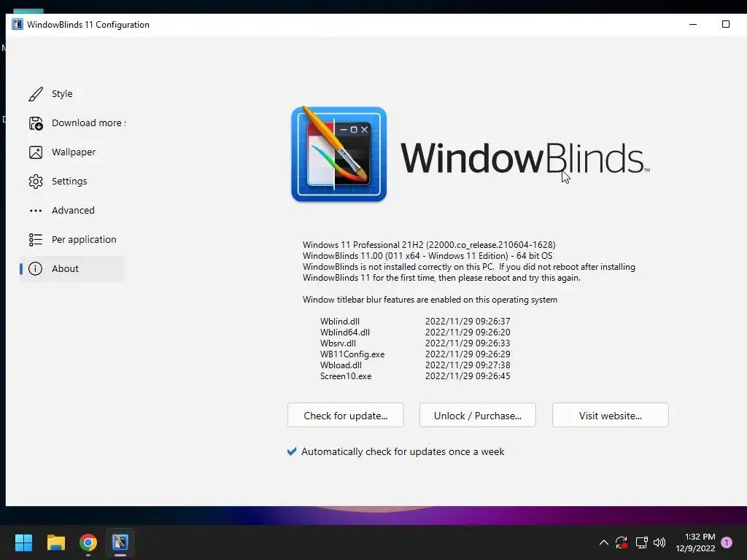The height and width of the screenshot is (560, 747).
Task: Open Settings via the gear icon
Action: point(36,182)
